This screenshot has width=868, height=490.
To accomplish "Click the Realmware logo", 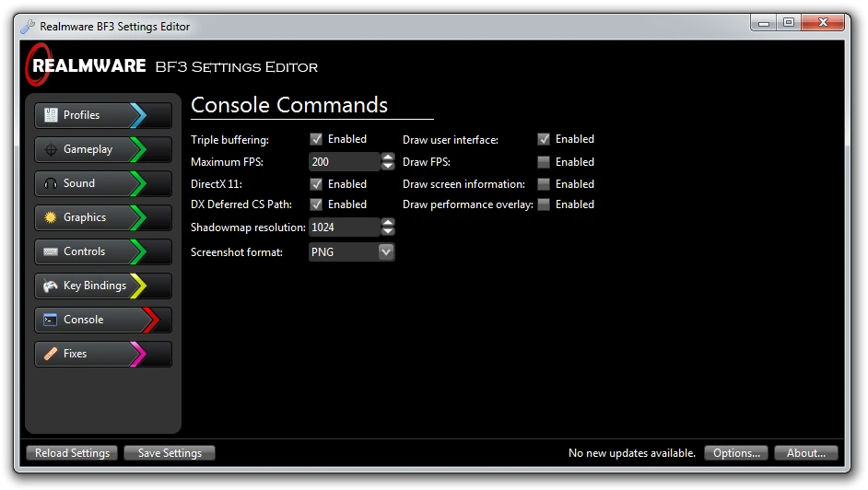I will tap(86, 65).
